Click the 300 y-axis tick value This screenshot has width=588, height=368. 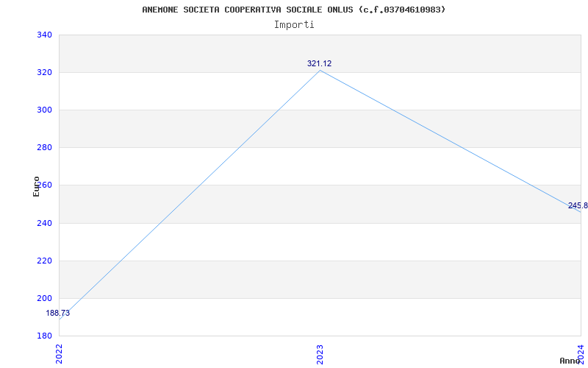(x=44, y=110)
